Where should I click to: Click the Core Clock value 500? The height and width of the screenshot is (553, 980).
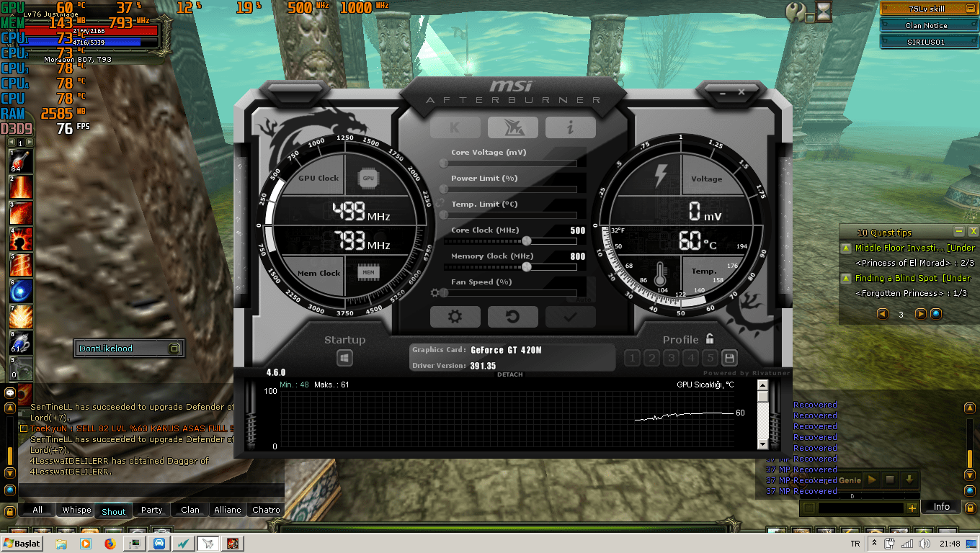577,230
